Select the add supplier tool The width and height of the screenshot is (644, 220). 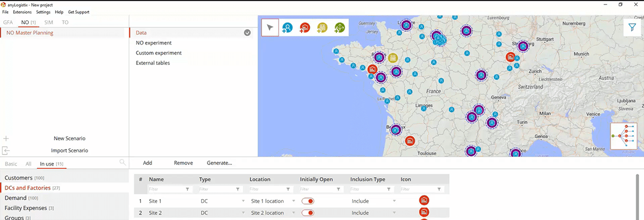[x=339, y=28]
